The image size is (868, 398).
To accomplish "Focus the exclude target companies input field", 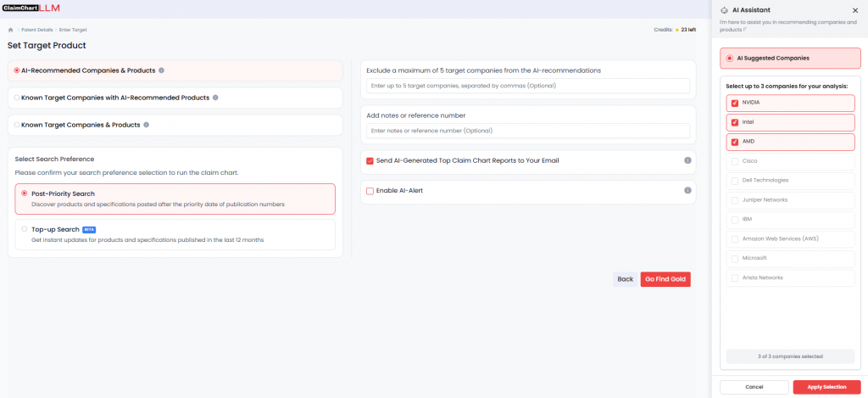I will click(x=529, y=86).
